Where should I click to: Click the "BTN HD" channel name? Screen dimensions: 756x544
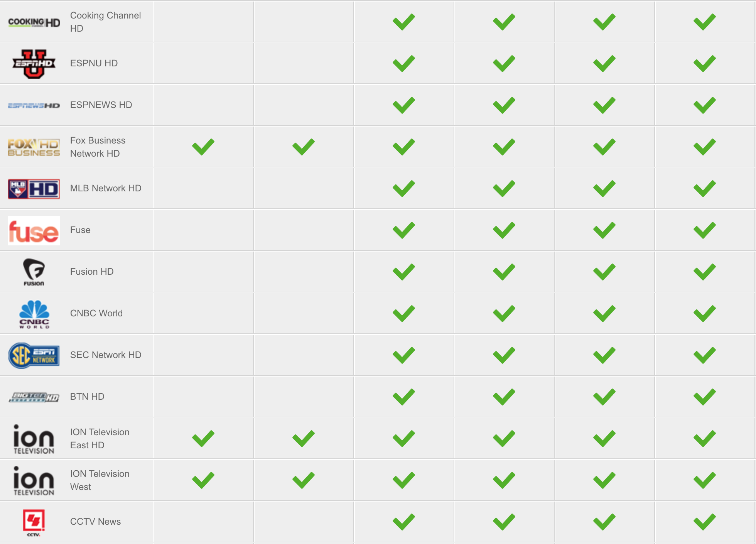[x=87, y=397]
